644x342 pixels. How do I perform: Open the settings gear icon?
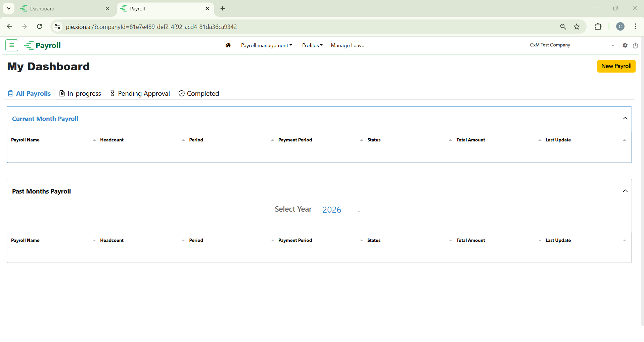click(625, 45)
